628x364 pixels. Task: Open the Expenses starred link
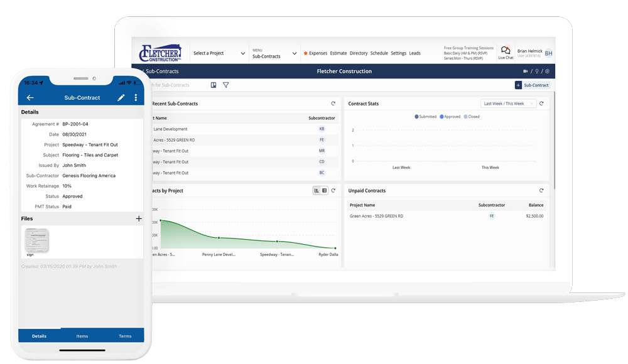tap(316, 53)
